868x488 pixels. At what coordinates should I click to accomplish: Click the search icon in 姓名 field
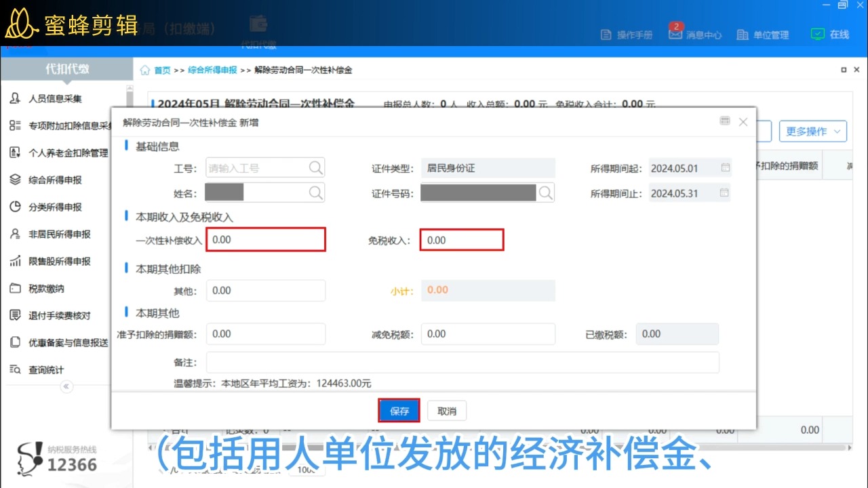pyautogui.click(x=316, y=193)
